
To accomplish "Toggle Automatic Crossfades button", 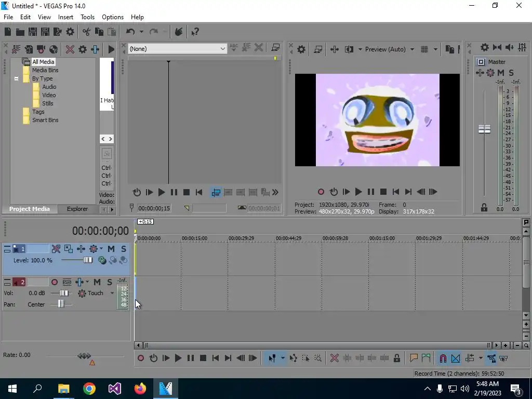I will click(x=456, y=358).
